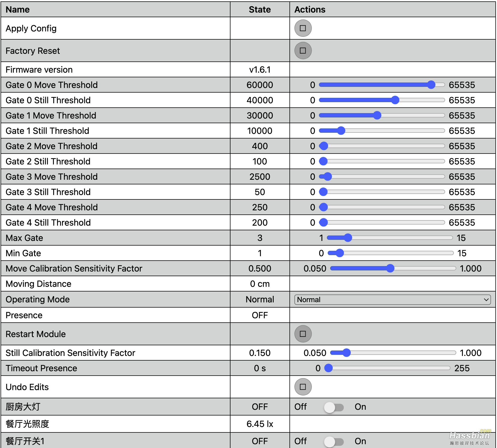Click the Undo Edits button
Viewport: 497px width, 448px height.
pos(303,387)
